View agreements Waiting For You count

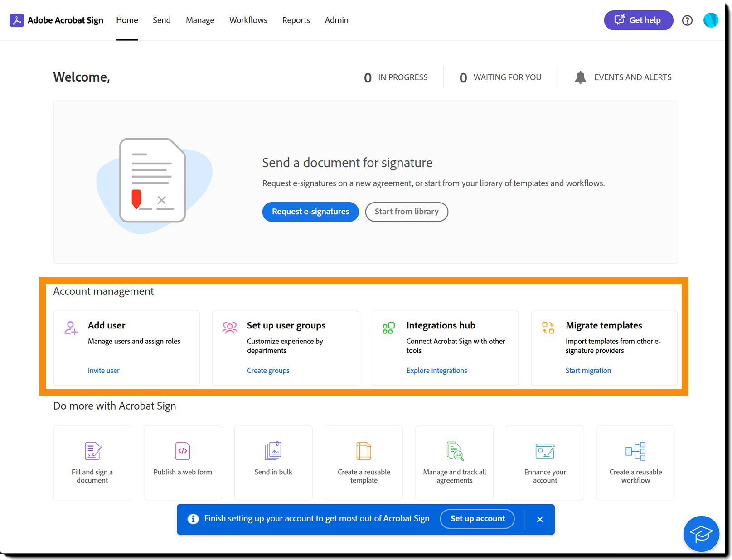coord(500,77)
